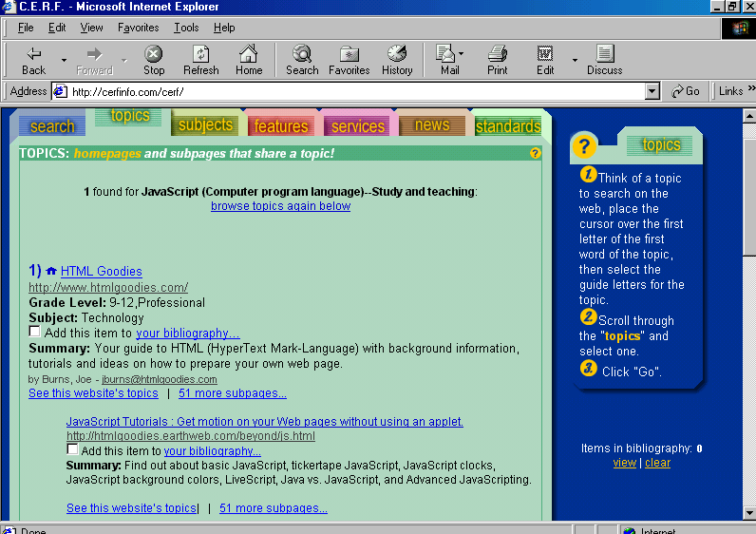Switch to the features tab
756x534 pixels.
[x=281, y=126]
